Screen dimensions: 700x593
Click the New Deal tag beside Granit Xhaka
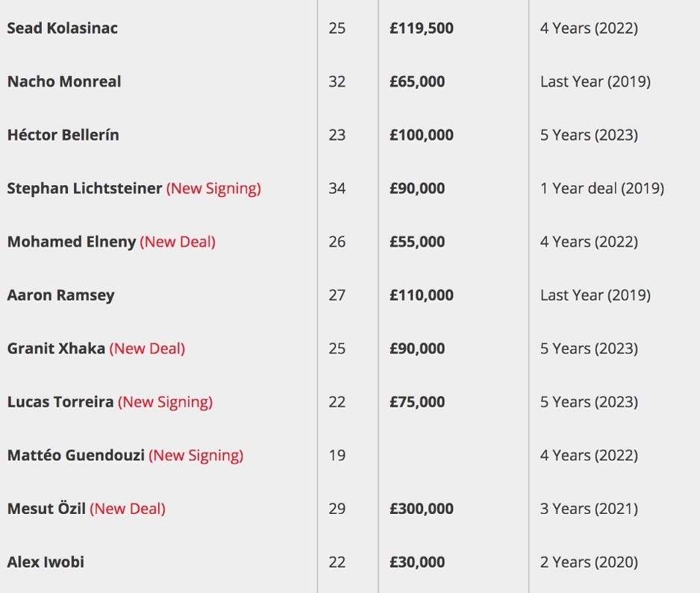tap(147, 348)
